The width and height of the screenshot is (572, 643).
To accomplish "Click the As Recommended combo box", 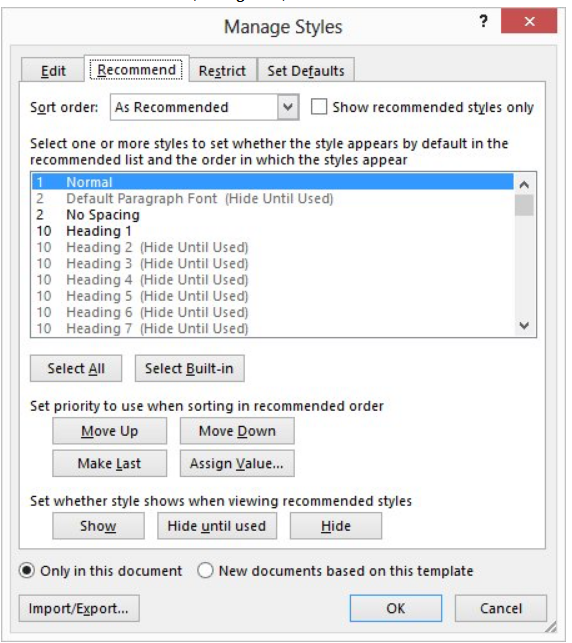I will coord(205,107).
